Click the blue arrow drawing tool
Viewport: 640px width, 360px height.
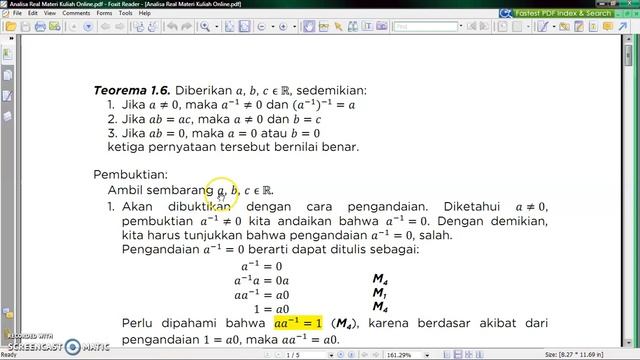tap(622, 27)
